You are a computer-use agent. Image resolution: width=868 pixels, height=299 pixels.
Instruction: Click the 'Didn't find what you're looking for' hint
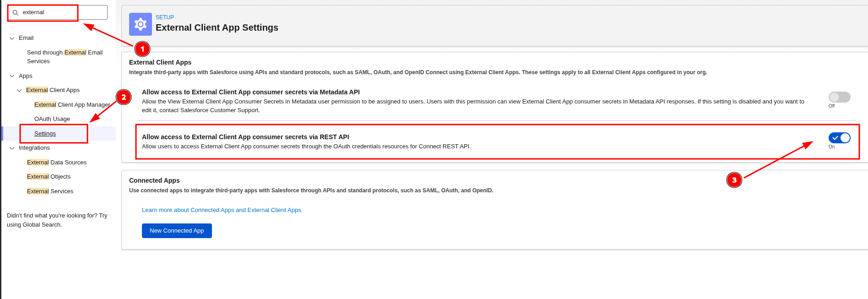point(57,220)
